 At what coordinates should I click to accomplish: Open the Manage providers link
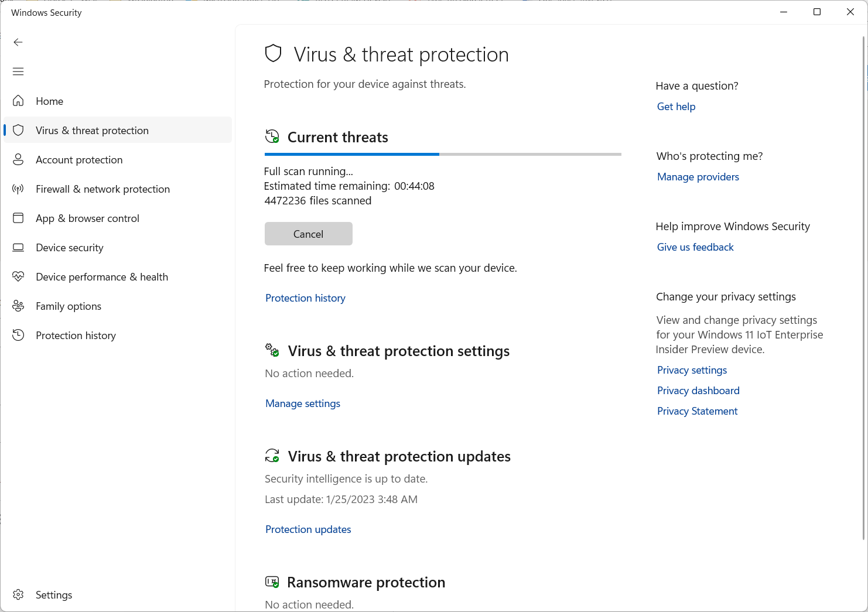pos(698,177)
